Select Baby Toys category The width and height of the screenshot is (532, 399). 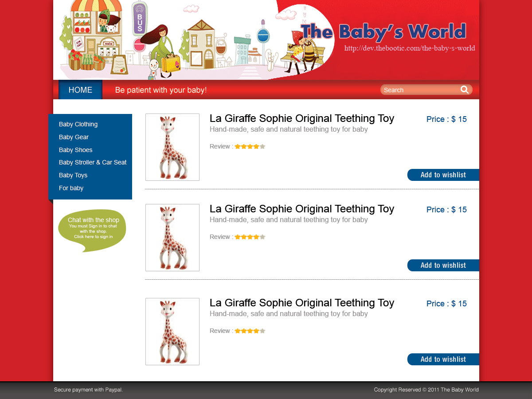click(73, 175)
